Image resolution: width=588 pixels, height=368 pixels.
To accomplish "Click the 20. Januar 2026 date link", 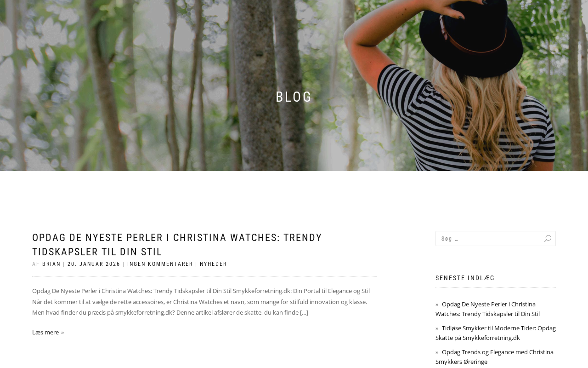I will pyautogui.click(x=94, y=264).
